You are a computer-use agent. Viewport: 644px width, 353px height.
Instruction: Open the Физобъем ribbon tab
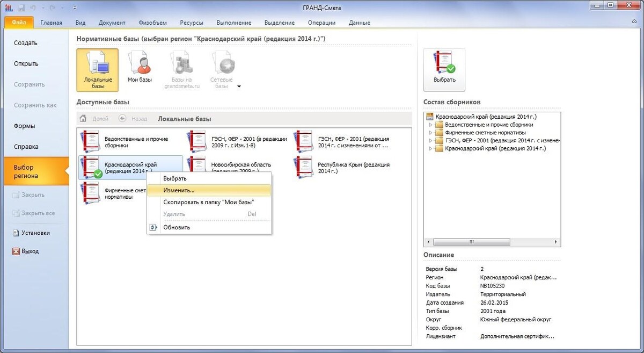point(152,23)
